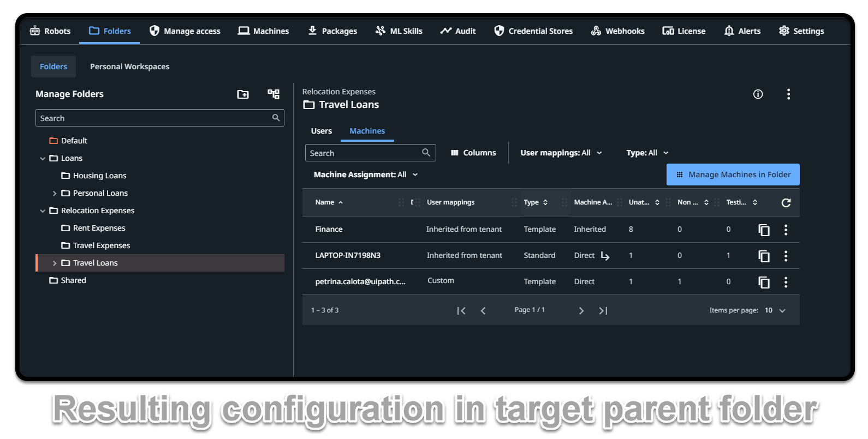Viewport: 868px width, 439px height.
Task: Select the Folders sub-tab
Action: (x=53, y=67)
